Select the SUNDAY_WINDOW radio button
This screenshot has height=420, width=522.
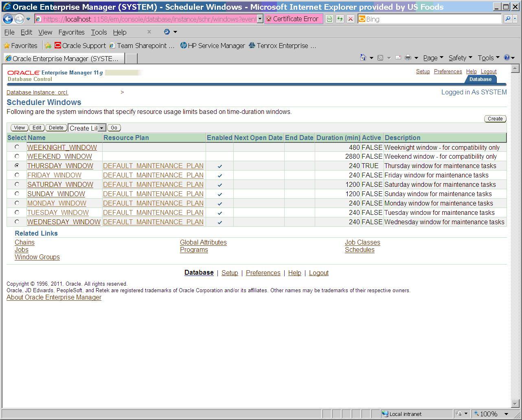(17, 194)
